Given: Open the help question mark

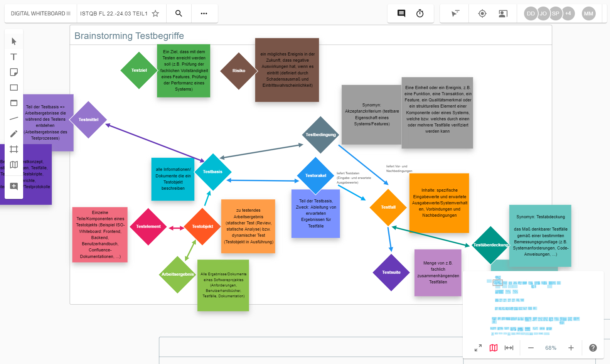Looking at the screenshot, I should pos(593,348).
